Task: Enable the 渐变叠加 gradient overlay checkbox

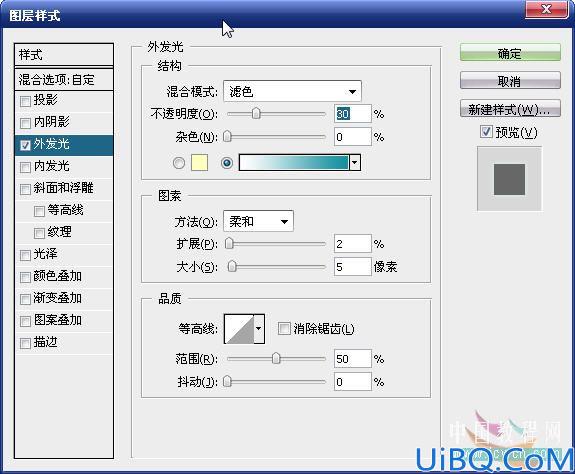Action: [25, 299]
